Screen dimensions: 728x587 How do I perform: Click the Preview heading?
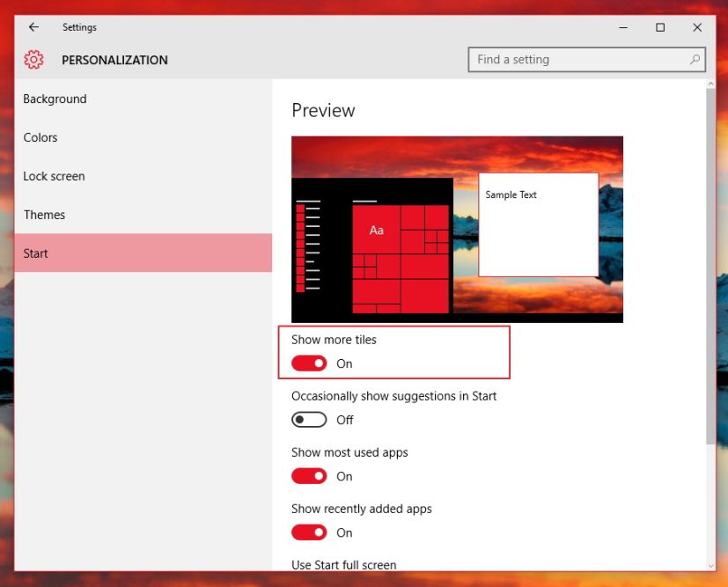point(323,110)
